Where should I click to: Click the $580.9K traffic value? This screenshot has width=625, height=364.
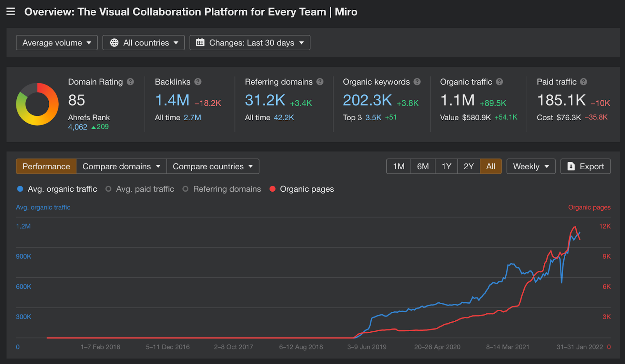coord(477,117)
